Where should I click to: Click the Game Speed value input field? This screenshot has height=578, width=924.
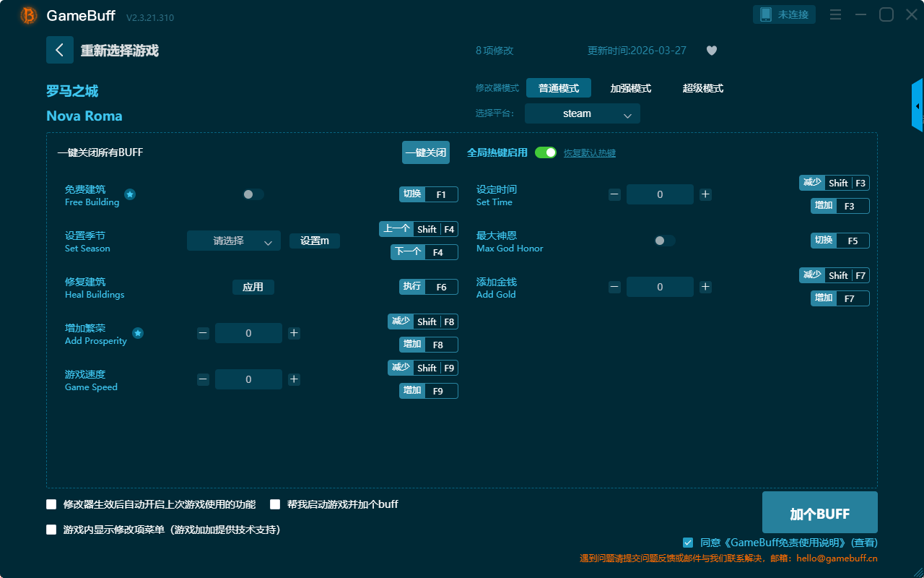coord(248,379)
